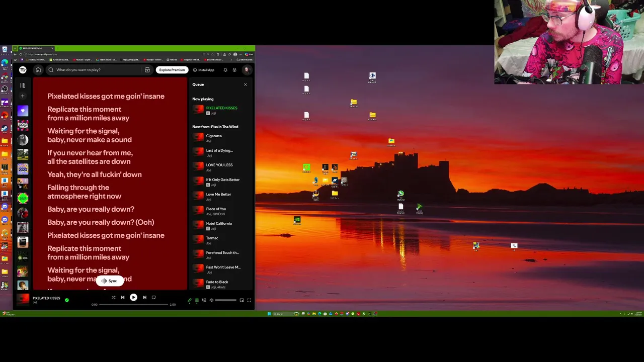Jump to lyric 'Baby, are you really down? (Ooh)'
Image resolution: width=644 pixels, height=362 pixels.
(x=101, y=222)
